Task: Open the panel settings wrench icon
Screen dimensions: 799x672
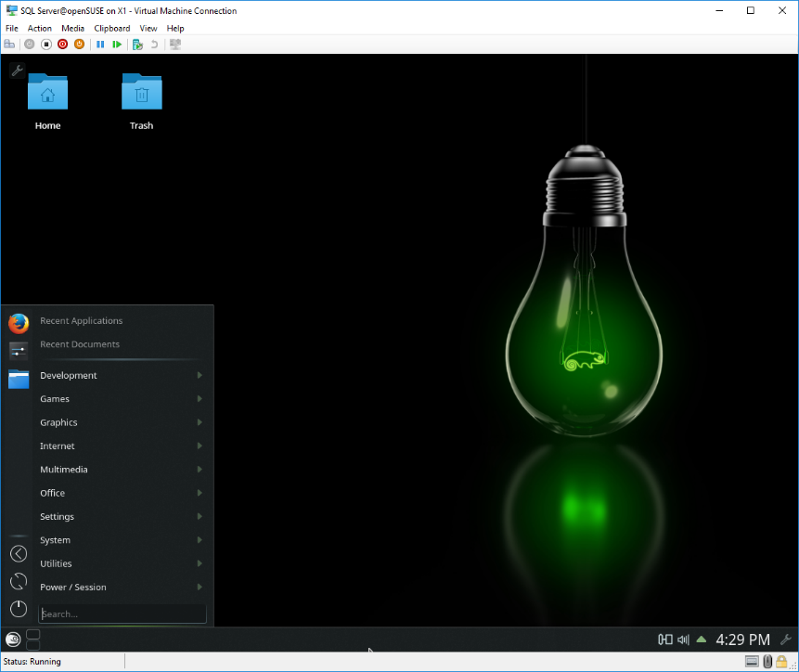Action: pyautogui.click(x=786, y=639)
